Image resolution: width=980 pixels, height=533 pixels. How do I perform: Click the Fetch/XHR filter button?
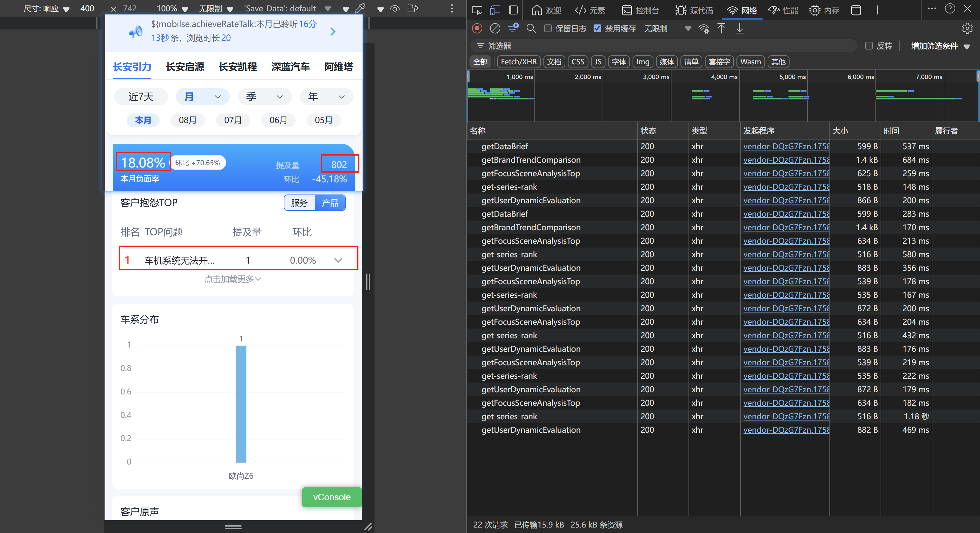pyautogui.click(x=518, y=62)
